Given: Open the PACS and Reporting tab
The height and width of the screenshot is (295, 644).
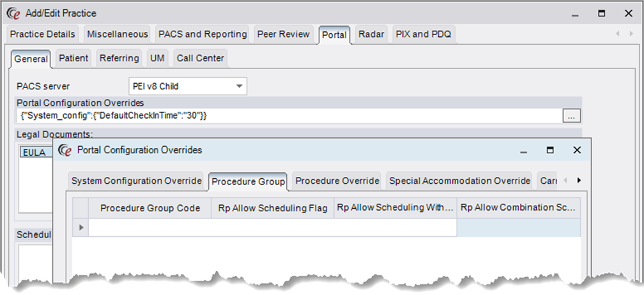Looking at the screenshot, I should 203,34.
